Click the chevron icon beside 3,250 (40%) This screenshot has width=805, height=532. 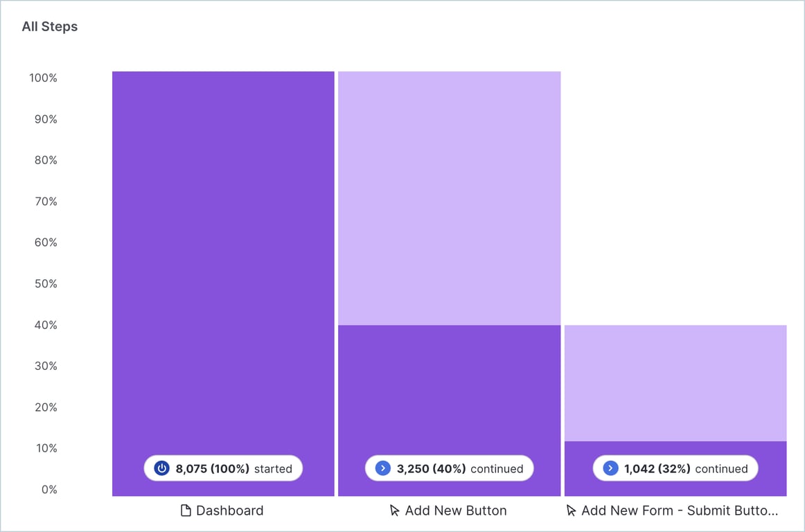click(382, 468)
